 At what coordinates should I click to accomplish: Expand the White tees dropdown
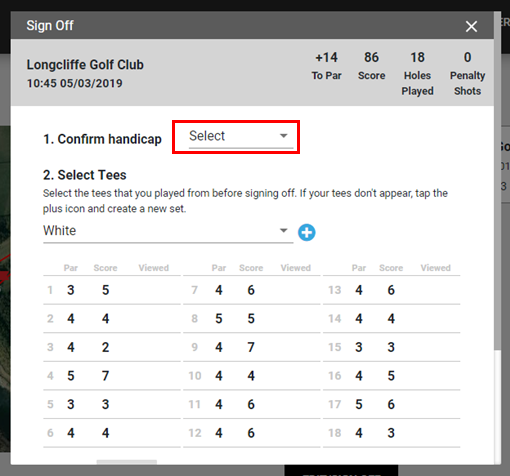click(168, 231)
